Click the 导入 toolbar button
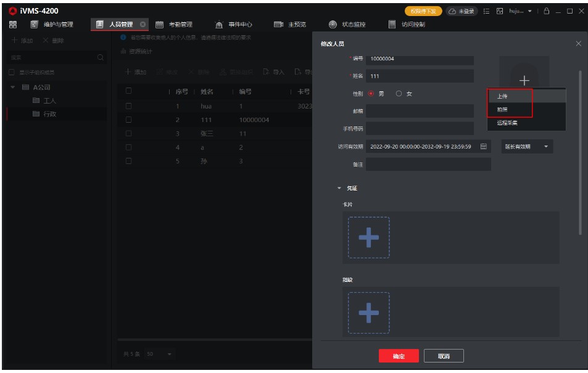Image resolution: width=588 pixels, height=373 pixels. tap(274, 72)
